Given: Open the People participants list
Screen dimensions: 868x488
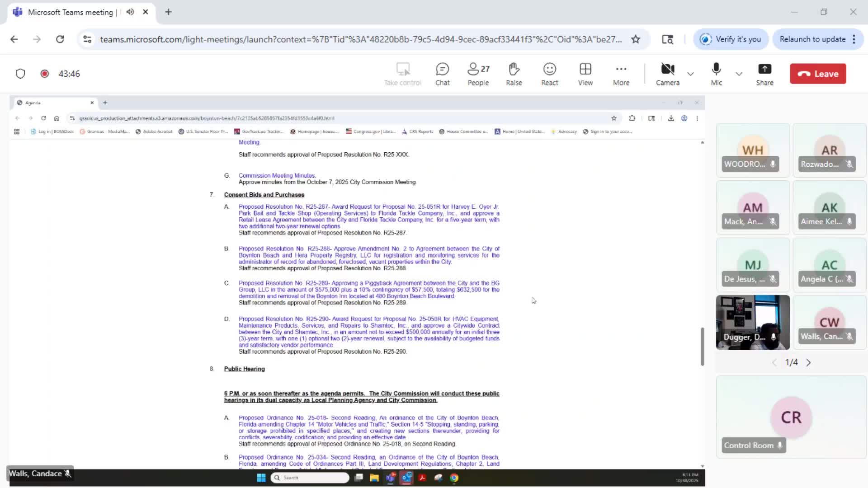Looking at the screenshot, I should pyautogui.click(x=478, y=74).
